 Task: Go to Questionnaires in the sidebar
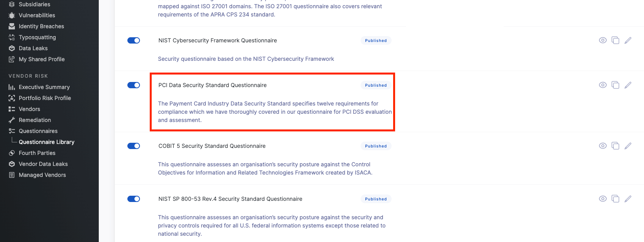coord(38,131)
